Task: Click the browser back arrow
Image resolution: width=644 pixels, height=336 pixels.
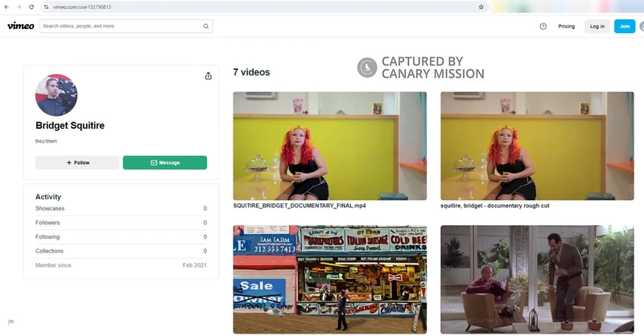Action: click(x=6, y=6)
